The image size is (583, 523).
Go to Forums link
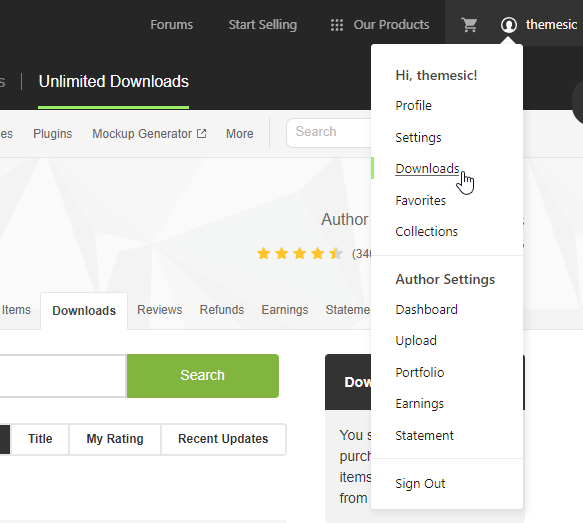(171, 25)
